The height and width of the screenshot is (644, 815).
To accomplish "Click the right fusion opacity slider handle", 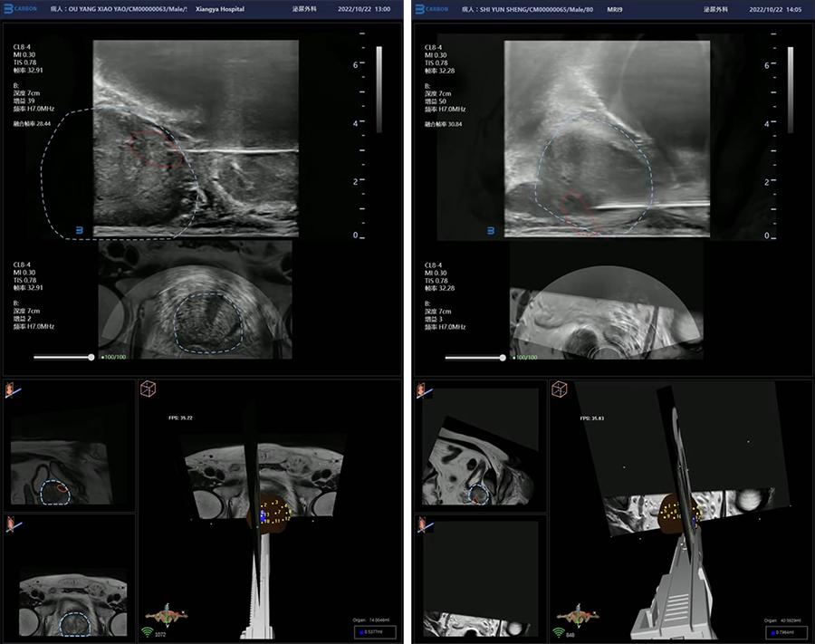I will (503, 358).
